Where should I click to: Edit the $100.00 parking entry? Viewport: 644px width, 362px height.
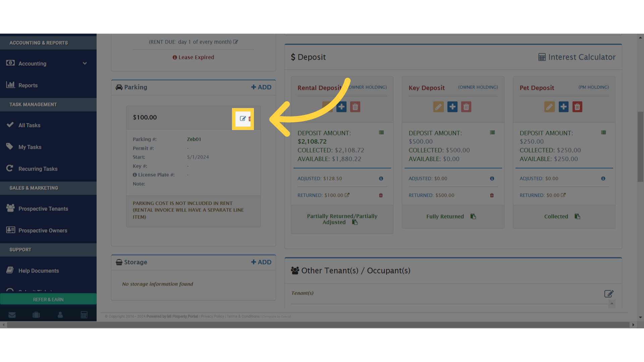coord(243,119)
